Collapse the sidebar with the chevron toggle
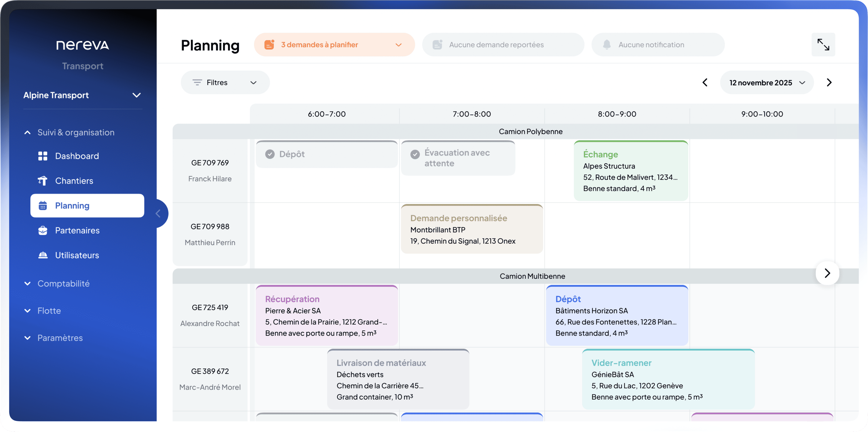Image resolution: width=868 pixels, height=432 pixels. point(158,213)
